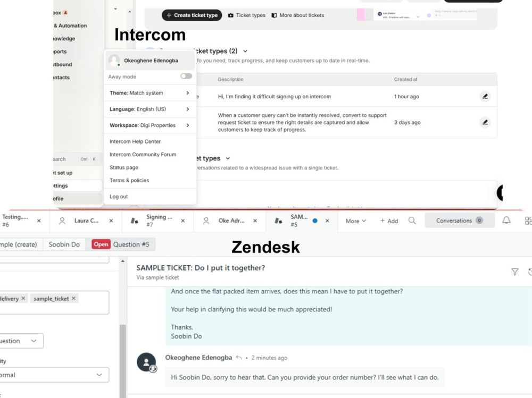The height and width of the screenshot is (398, 532).
Task: Open Contacts in Intercom sidebar
Action: (x=61, y=77)
